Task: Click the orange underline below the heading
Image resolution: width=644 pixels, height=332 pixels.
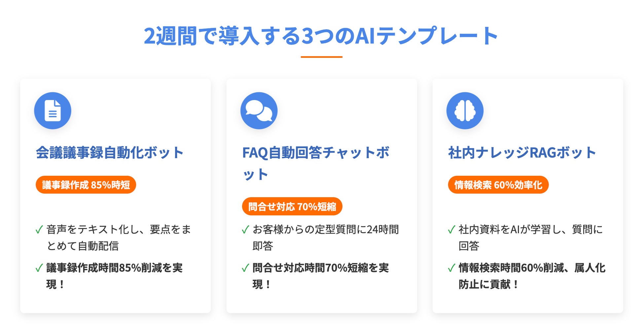Action: pos(321,57)
